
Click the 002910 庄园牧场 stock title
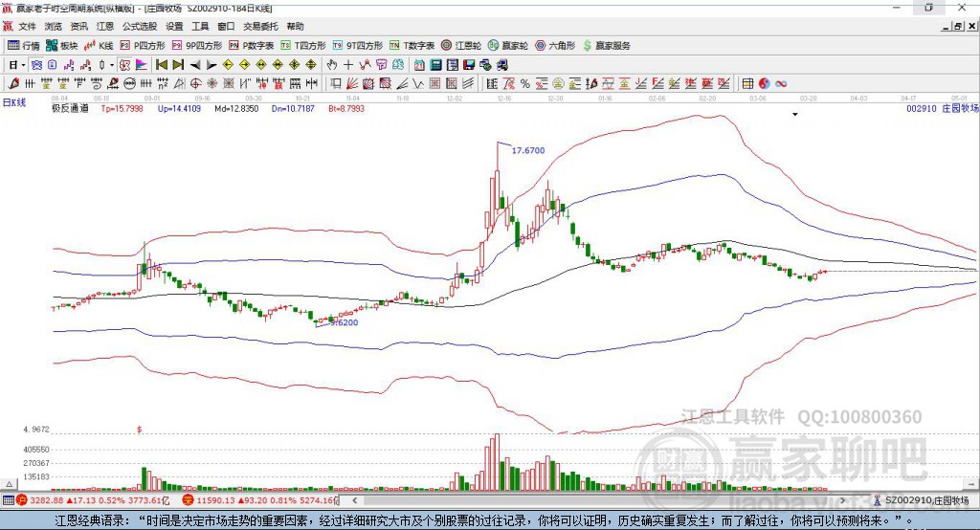(942, 108)
